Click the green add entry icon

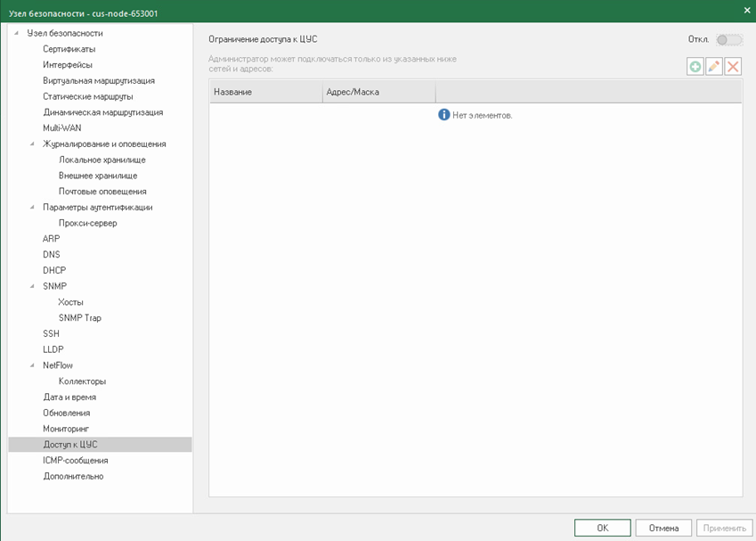tap(695, 67)
